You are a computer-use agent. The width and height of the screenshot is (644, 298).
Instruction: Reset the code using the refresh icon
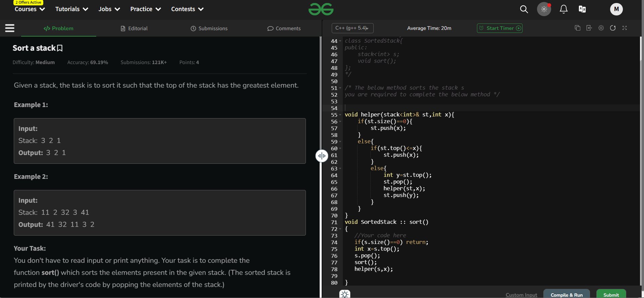point(613,28)
